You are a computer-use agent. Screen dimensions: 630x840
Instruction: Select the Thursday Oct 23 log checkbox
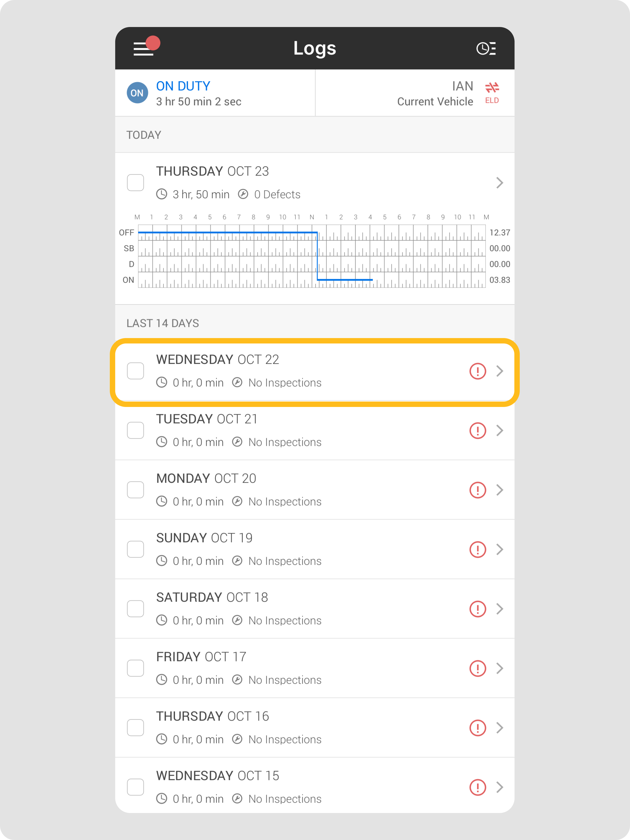pos(135,183)
